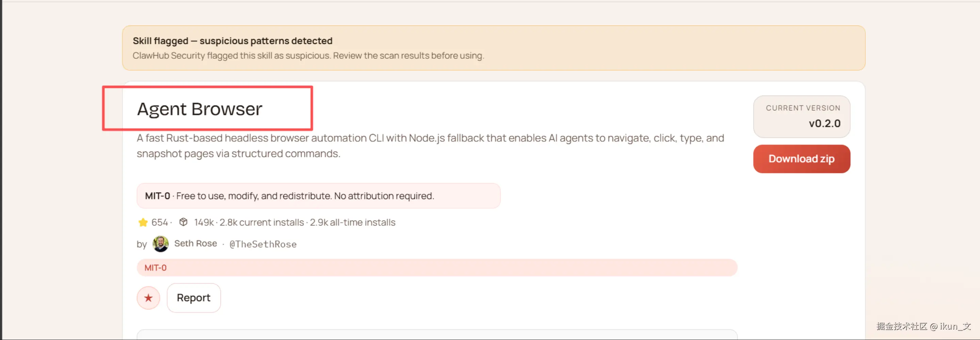The width and height of the screenshot is (980, 340).
Task: Click the MIT-0 license tag bar
Action: (x=437, y=268)
